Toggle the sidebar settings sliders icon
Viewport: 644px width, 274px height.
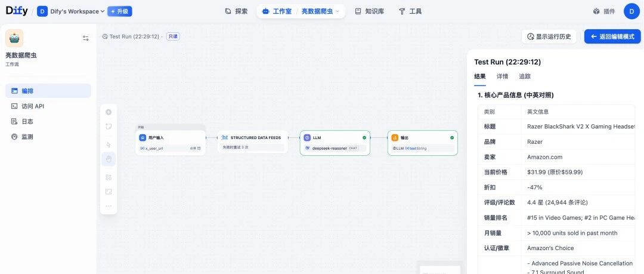click(86, 38)
